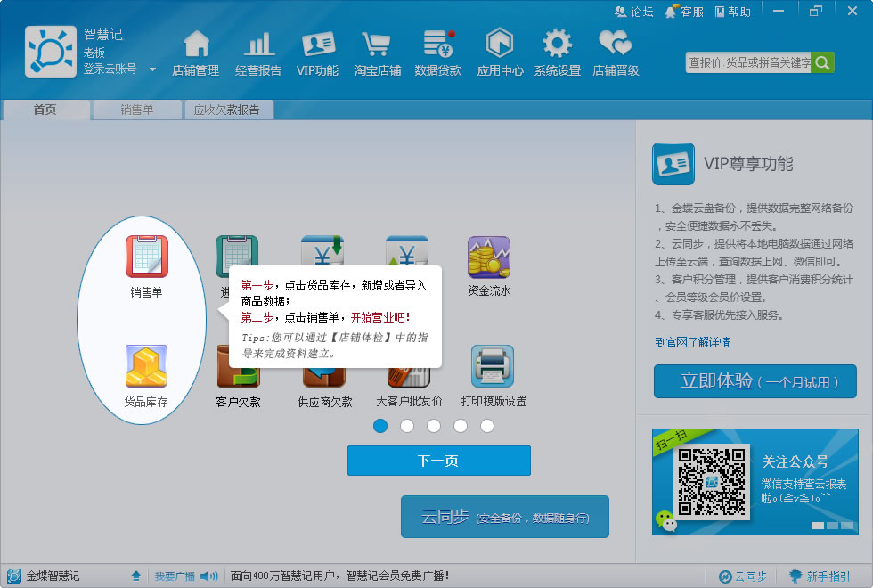This screenshot has width=873, height=588.
Task: Click the upload arrow in status bar
Action: [x=135, y=576]
